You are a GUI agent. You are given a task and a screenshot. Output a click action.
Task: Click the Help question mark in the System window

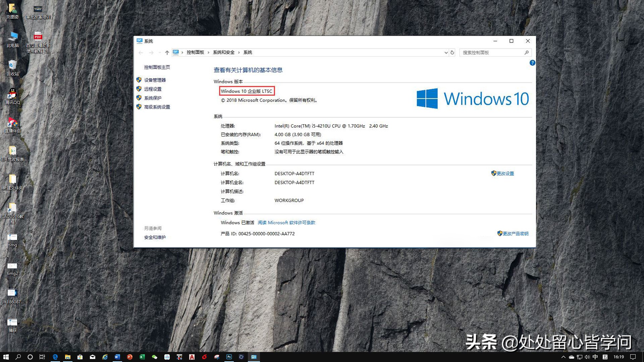click(532, 63)
